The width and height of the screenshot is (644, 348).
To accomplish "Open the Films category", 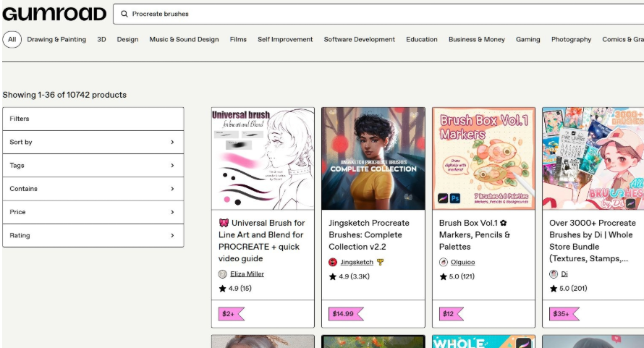I will pos(238,40).
